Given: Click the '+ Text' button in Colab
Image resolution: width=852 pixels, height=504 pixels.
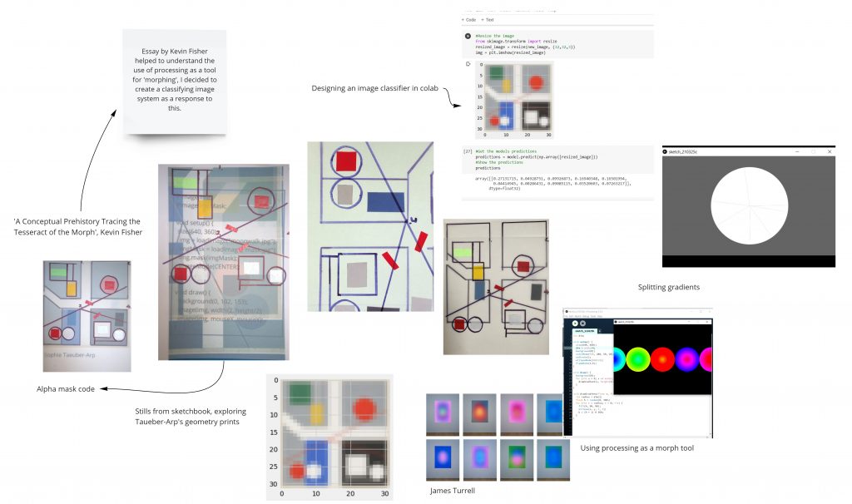Looking at the screenshot, I should click(488, 20).
